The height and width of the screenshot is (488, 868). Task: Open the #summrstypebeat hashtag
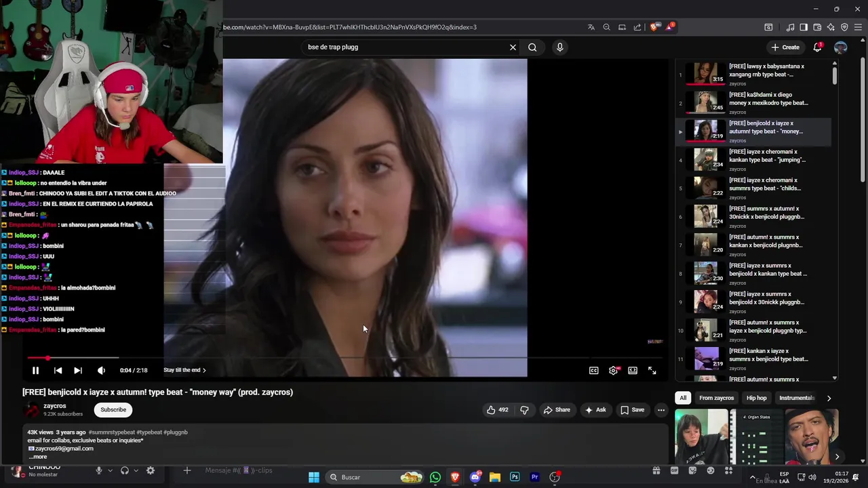click(111, 432)
